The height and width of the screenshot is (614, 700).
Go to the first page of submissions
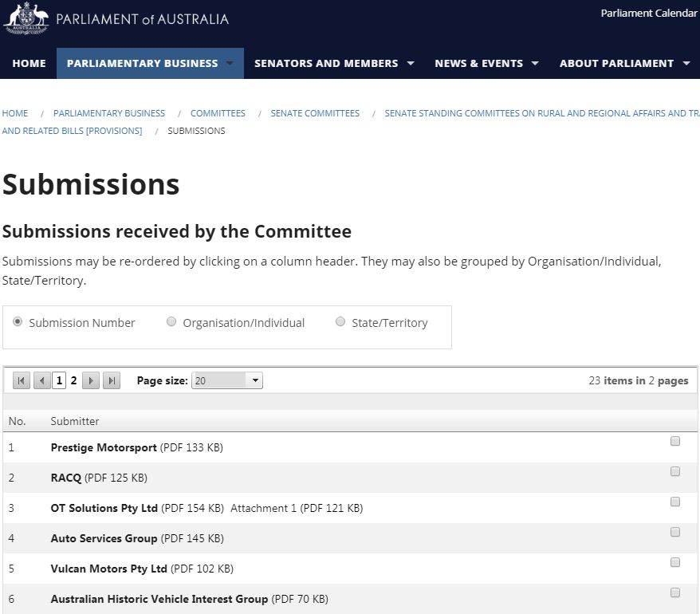click(21, 380)
